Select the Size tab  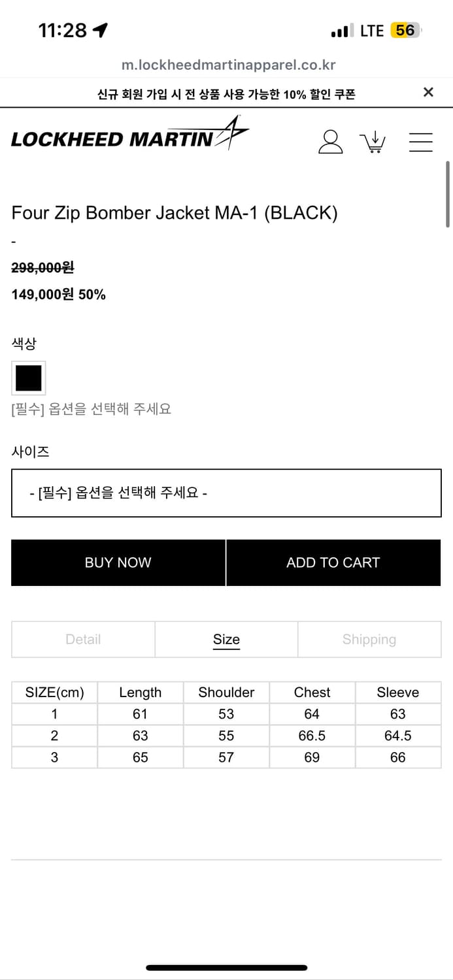pos(226,639)
